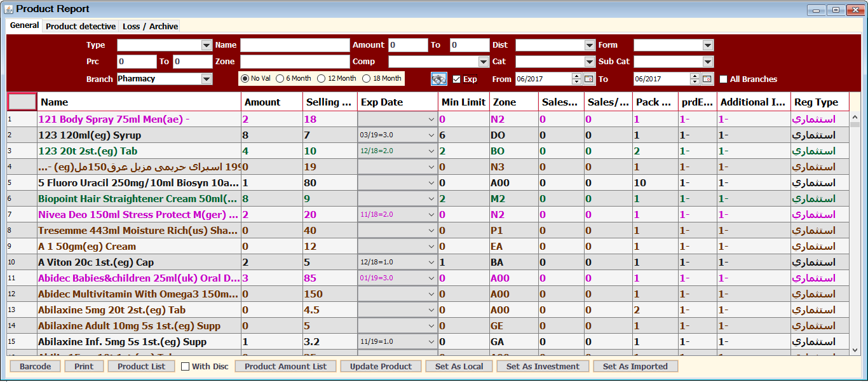Click the Name filter input field
This screenshot has width=868, height=382.
295,45
